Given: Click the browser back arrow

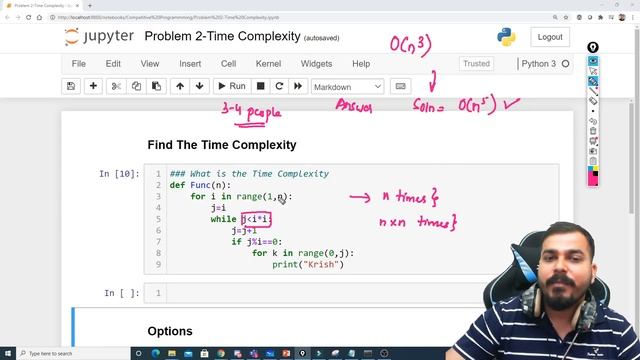Looking at the screenshot, I should 7,18.
